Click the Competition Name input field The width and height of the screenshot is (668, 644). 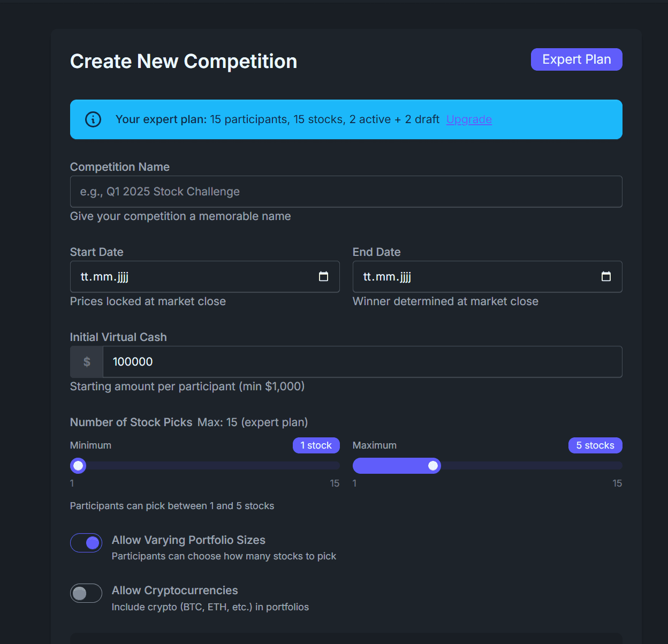(x=346, y=191)
